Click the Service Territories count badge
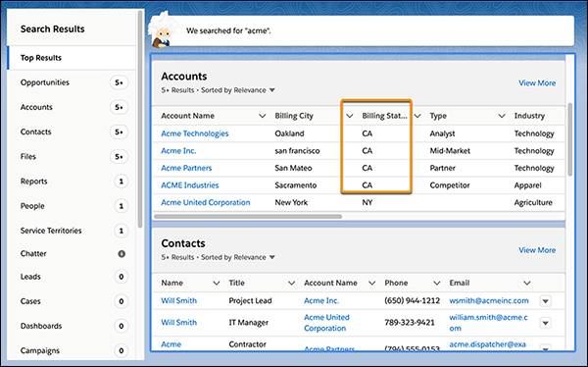588x367 pixels. (x=121, y=231)
